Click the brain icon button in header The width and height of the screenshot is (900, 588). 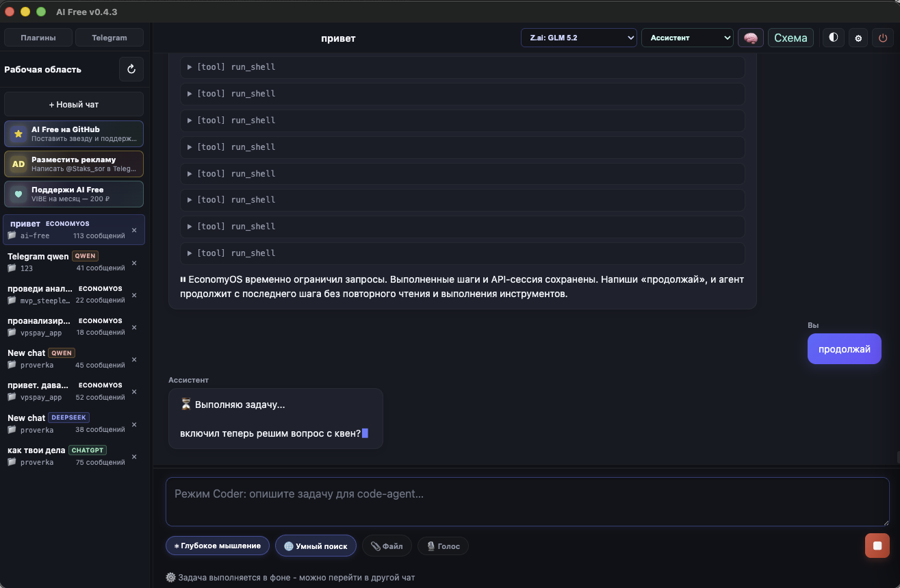pos(750,38)
